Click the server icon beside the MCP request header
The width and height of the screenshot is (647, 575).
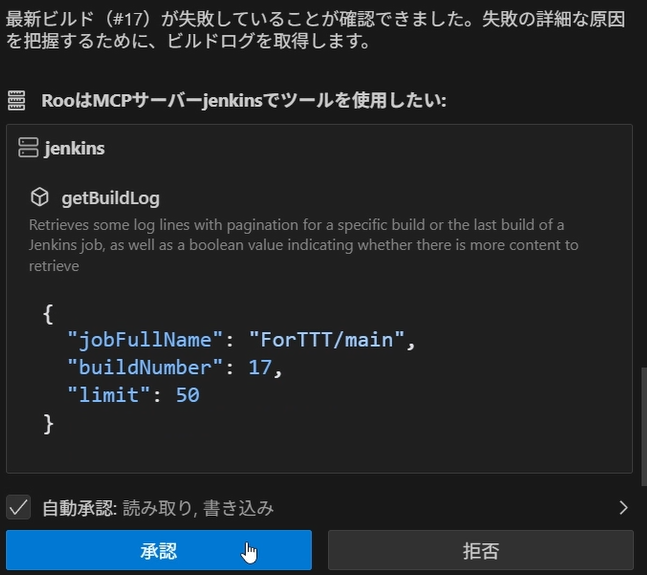click(16, 100)
